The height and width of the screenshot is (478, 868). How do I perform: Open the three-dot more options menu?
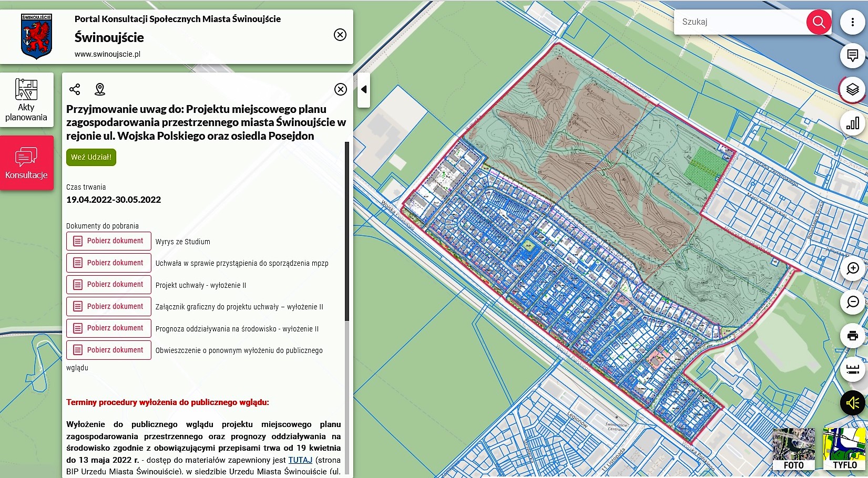tap(852, 22)
